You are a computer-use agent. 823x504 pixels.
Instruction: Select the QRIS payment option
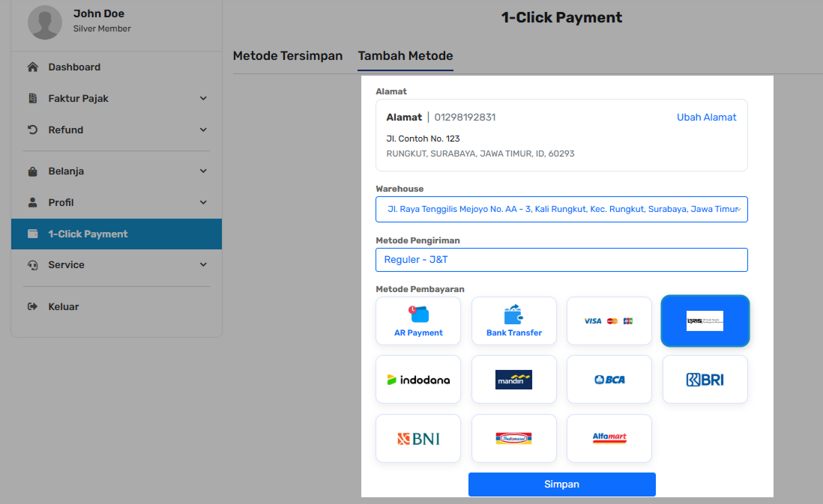705,321
